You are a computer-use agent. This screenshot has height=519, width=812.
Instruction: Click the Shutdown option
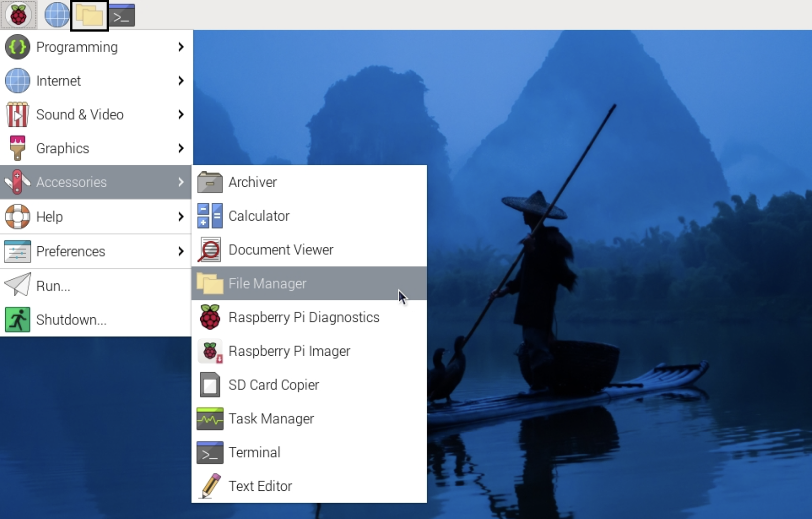coord(71,320)
